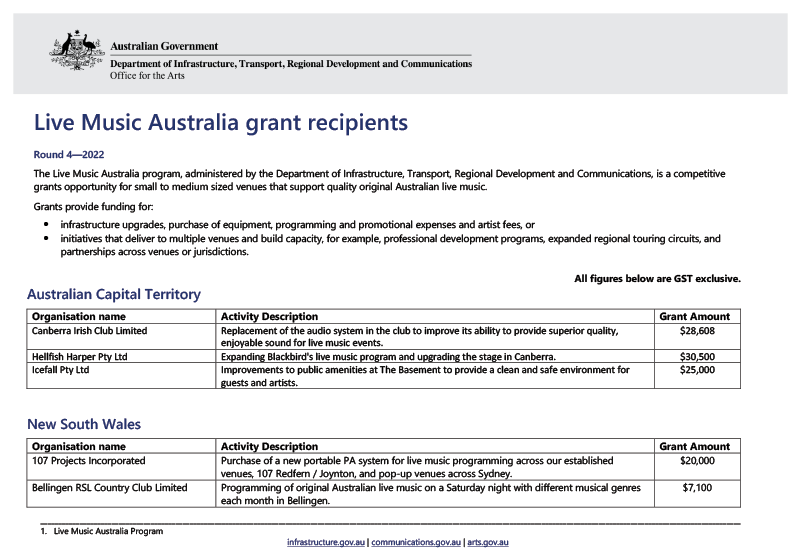Click the 'Bellingen RSL Country Club Limited' cell
The width and height of the screenshot is (800, 551).
pos(110,488)
